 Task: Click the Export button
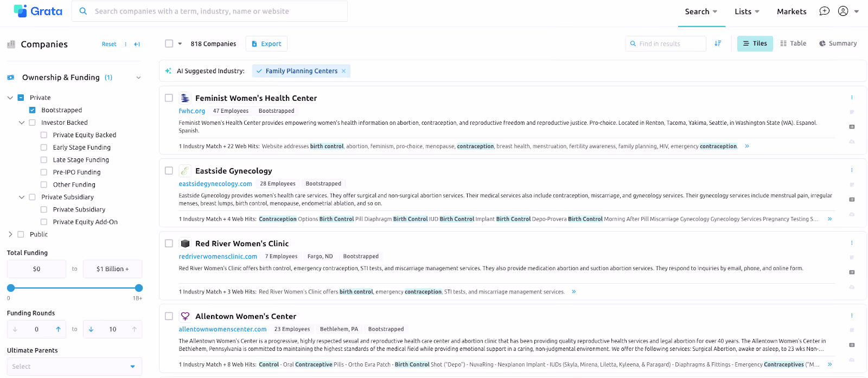[266, 44]
